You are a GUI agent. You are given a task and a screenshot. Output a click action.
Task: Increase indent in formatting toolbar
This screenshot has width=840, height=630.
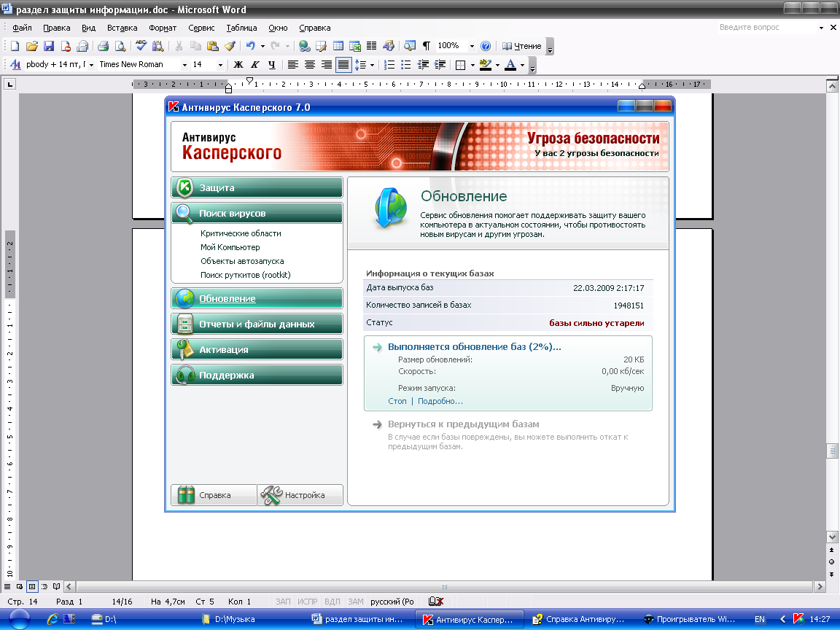point(440,65)
